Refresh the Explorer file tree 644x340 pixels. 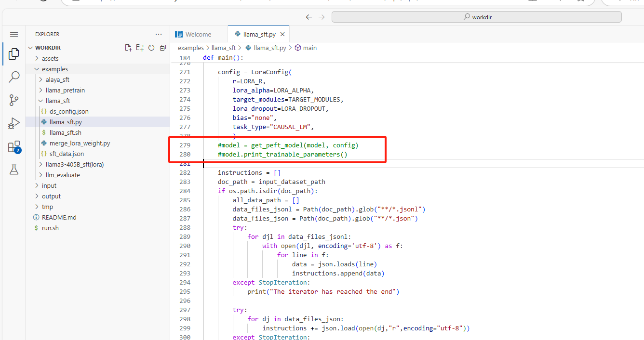(x=151, y=48)
